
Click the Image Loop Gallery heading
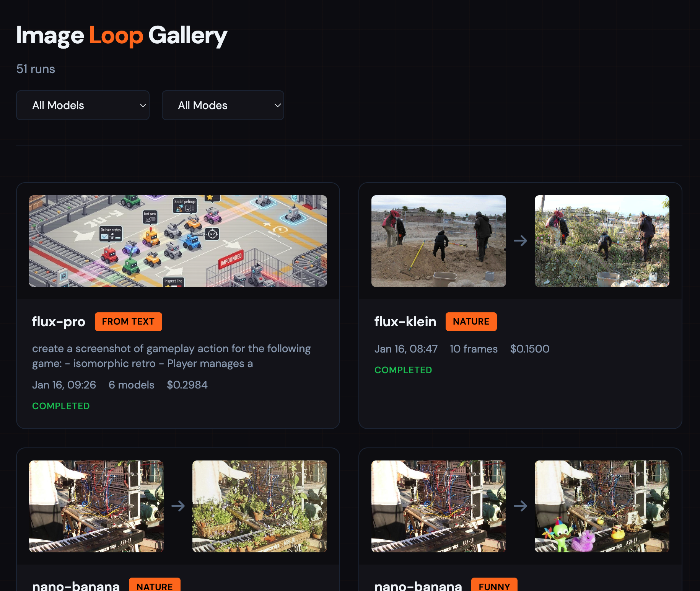(x=122, y=36)
